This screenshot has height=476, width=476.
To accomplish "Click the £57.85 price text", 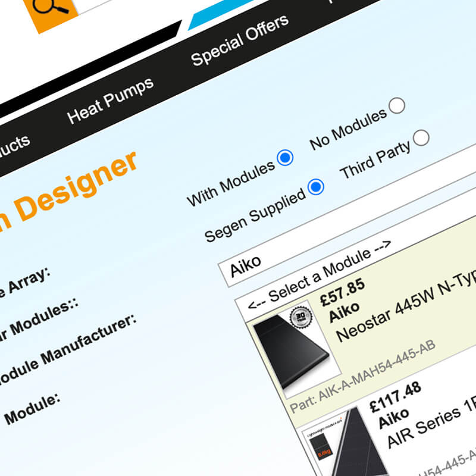I will (343, 292).
